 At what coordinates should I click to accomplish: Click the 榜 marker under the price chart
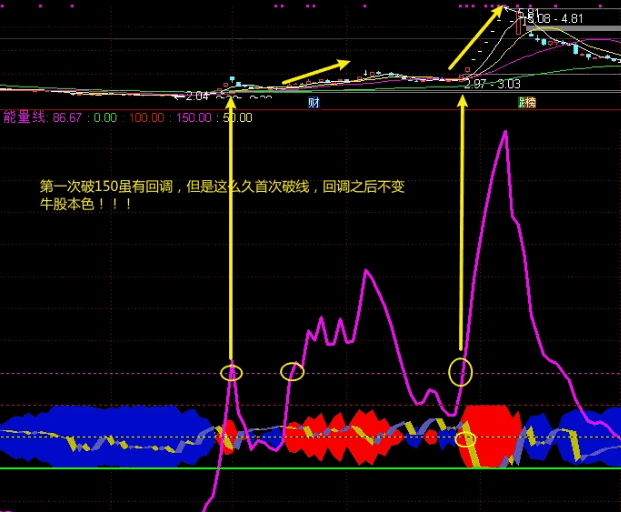[x=526, y=103]
